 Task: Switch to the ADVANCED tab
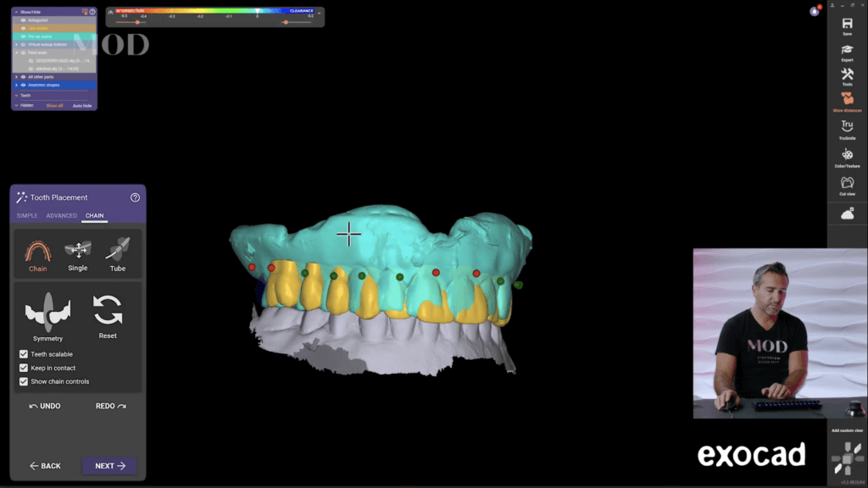pyautogui.click(x=60, y=215)
